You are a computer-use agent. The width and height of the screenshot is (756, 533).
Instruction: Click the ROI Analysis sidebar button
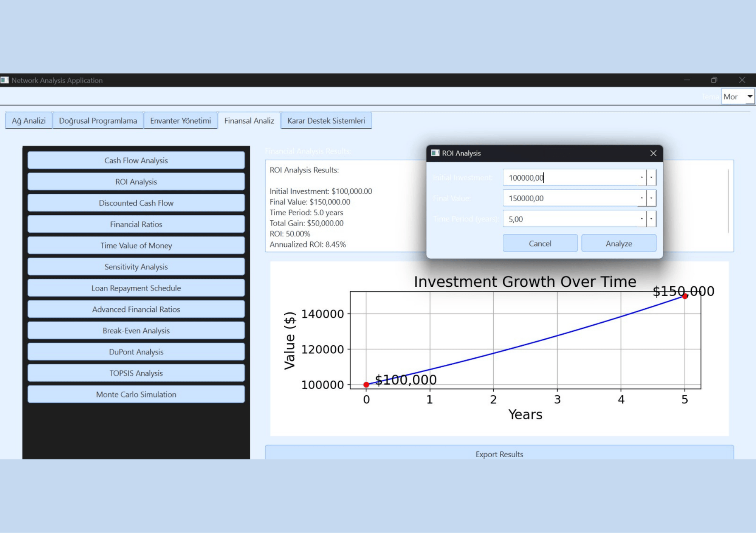click(136, 182)
